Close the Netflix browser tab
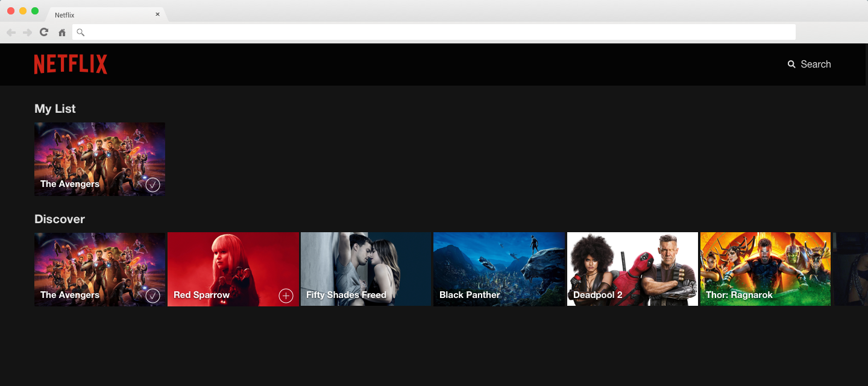Screen dimensions: 868x386 (x=157, y=14)
